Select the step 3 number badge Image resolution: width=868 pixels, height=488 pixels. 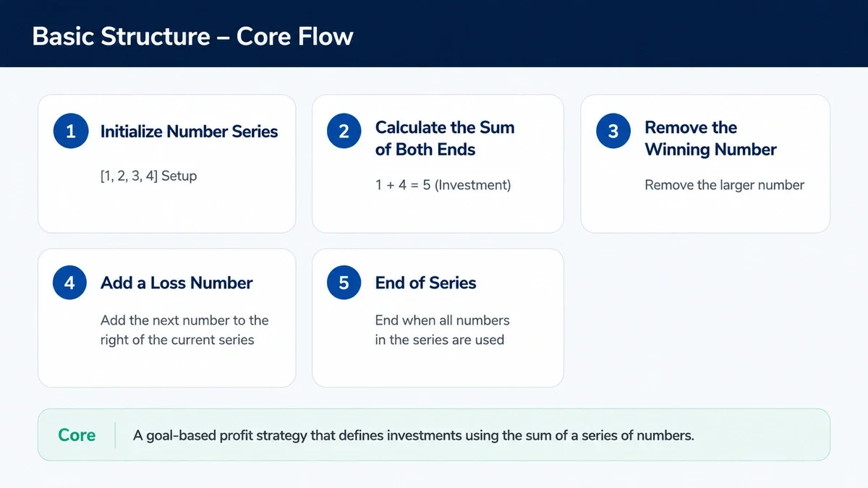[x=613, y=132]
